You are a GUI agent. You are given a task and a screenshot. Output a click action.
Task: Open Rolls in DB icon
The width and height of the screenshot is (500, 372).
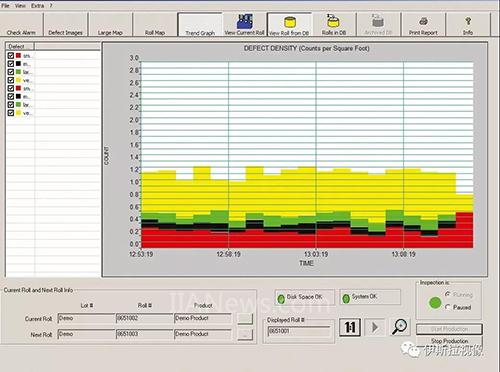tap(333, 21)
